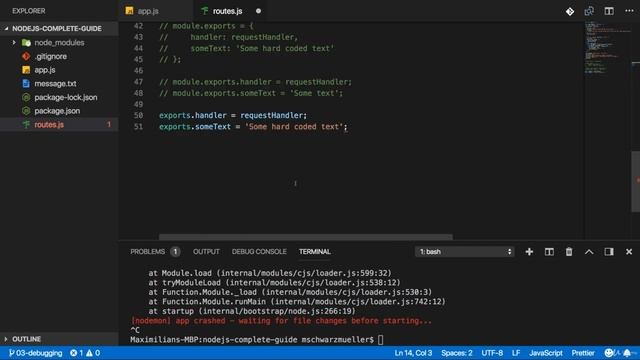Close the terminal panel
This screenshot has height=360, width=640.
click(629, 252)
